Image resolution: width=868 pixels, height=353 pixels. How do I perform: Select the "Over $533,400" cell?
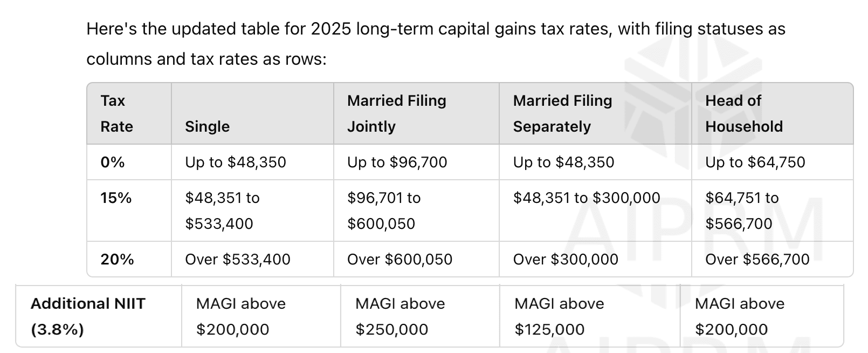(238, 259)
